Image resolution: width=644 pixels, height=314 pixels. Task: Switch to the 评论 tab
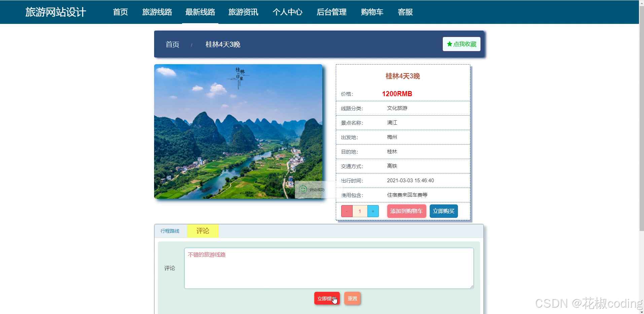click(202, 231)
